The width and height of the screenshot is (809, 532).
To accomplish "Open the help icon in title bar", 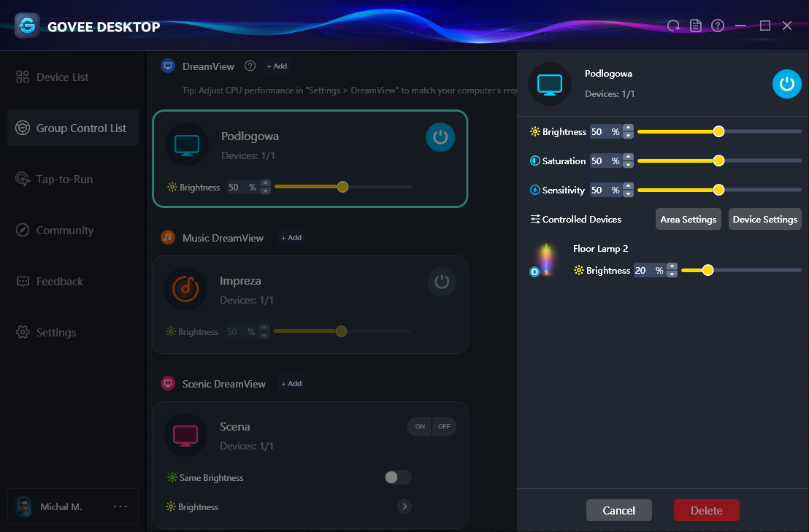I will tap(718, 26).
